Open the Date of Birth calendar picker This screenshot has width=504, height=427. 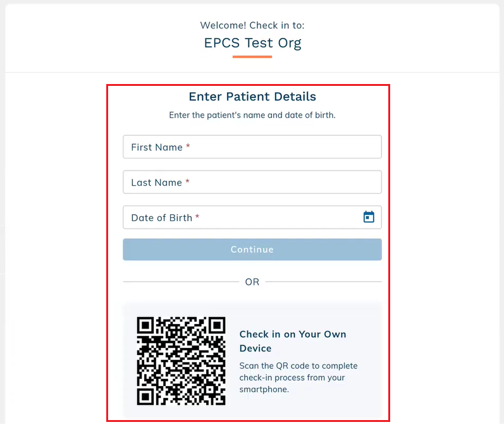tap(369, 217)
